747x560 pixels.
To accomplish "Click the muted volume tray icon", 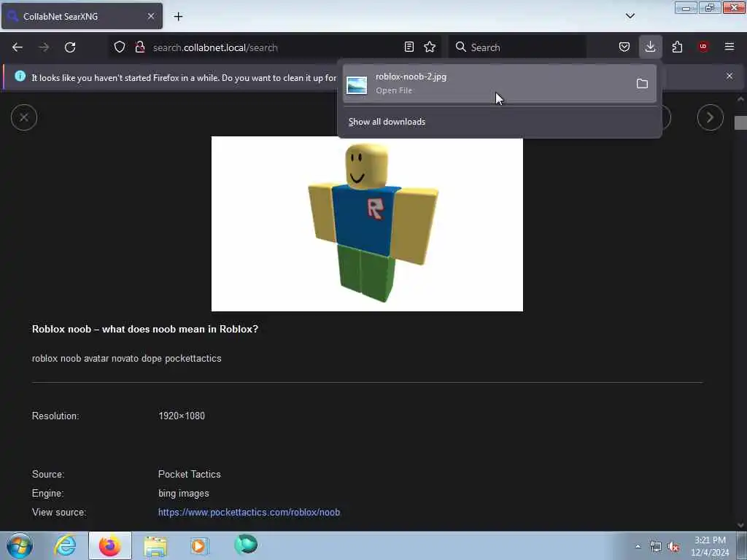I will click(x=673, y=547).
